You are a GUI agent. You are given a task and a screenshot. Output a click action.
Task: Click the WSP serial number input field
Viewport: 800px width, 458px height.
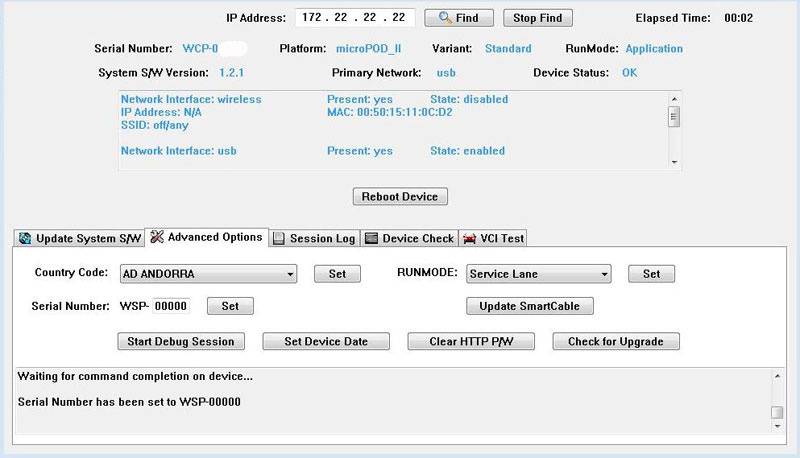tap(171, 306)
